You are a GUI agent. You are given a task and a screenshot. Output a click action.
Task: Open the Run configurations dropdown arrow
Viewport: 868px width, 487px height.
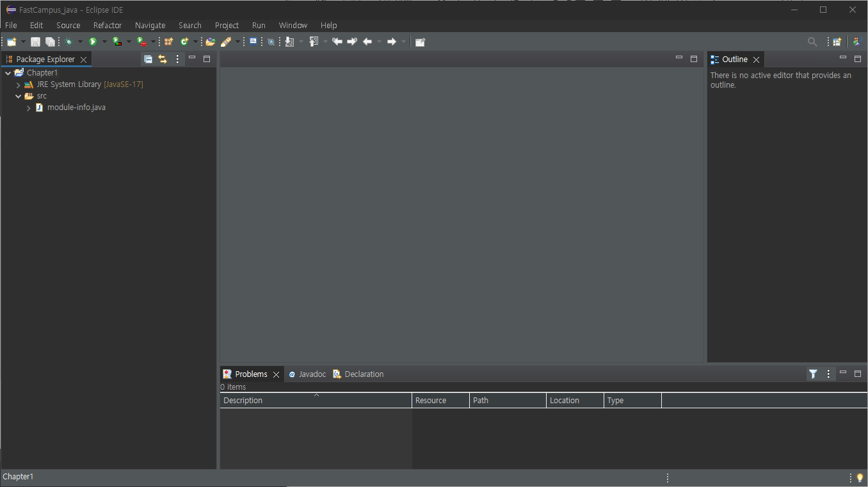click(104, 42)
